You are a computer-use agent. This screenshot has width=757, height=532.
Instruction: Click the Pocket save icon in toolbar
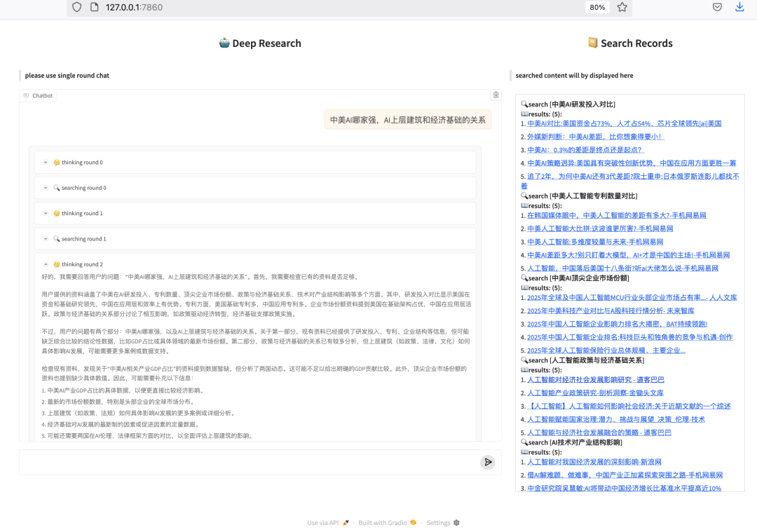pyautogui.click(x=717, y=7)
